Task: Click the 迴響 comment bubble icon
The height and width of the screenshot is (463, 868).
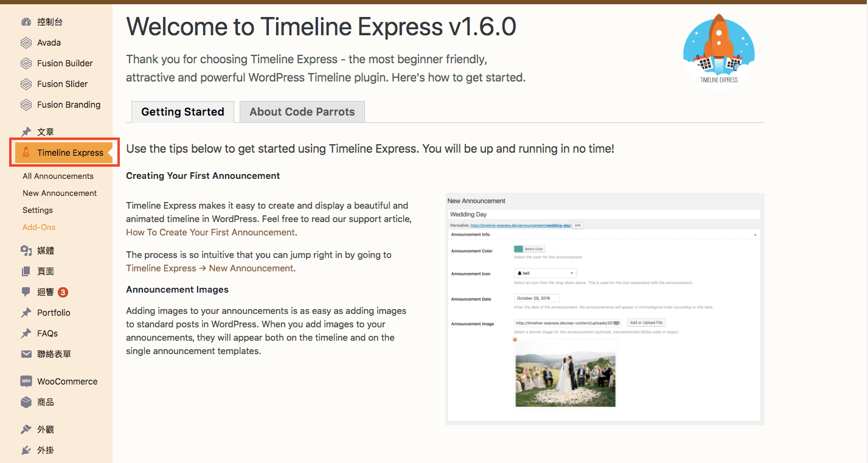Action: point(26,292)
